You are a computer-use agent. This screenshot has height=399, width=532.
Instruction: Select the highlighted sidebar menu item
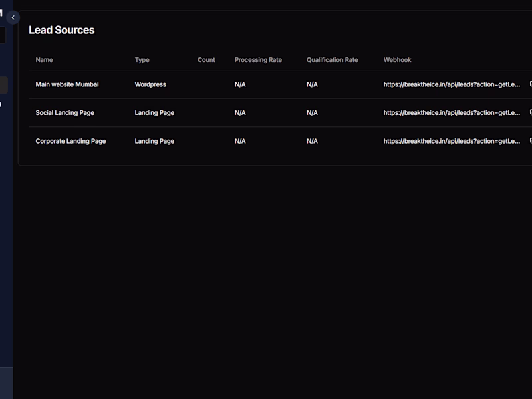3,85
